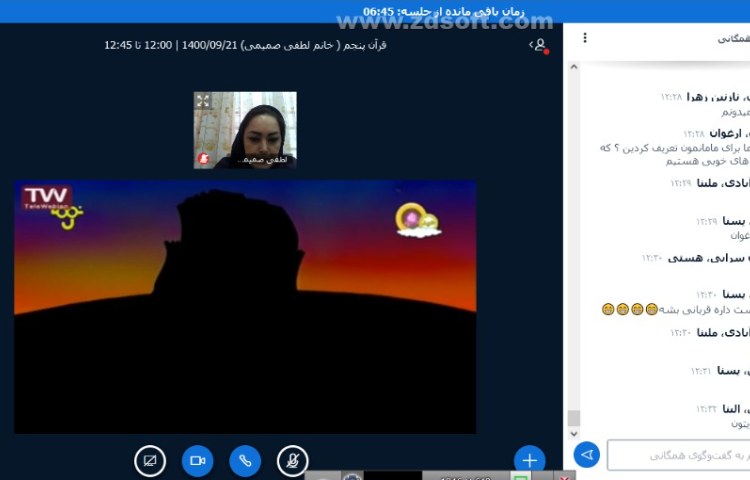Toggle the muted microphone button
This screenshot has width=750, height=480.
[292, 460]
